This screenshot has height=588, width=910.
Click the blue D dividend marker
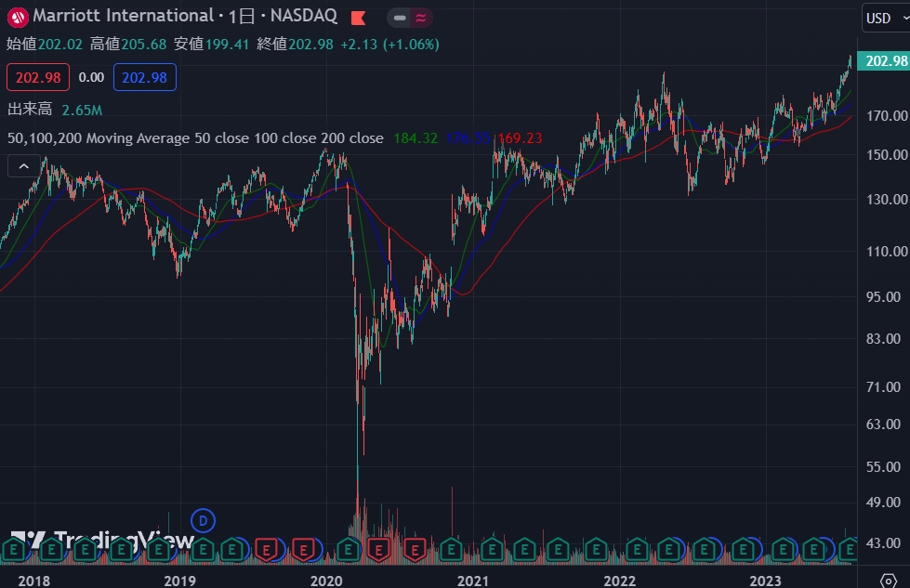point(204,521)
